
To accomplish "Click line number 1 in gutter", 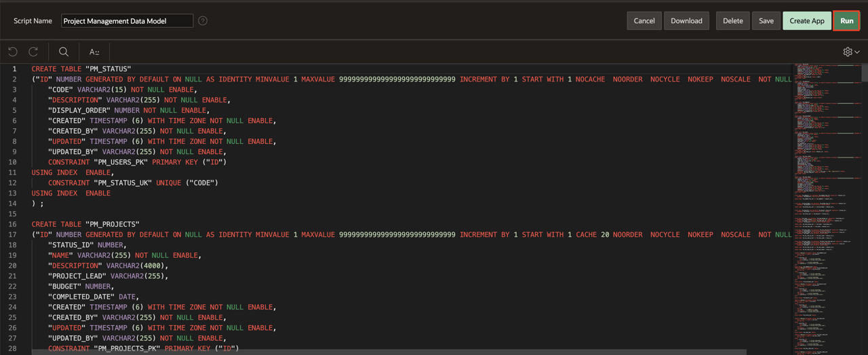I will [x=14, y=69].
